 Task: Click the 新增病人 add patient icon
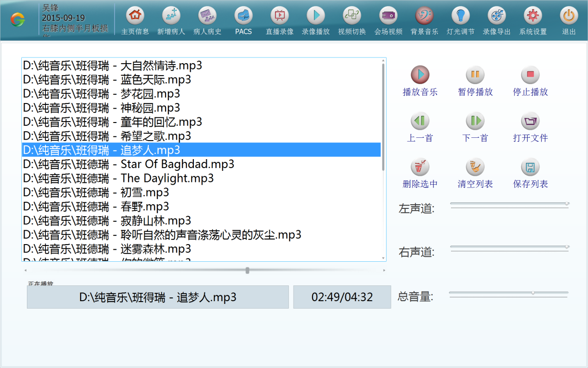coord(171,15)
